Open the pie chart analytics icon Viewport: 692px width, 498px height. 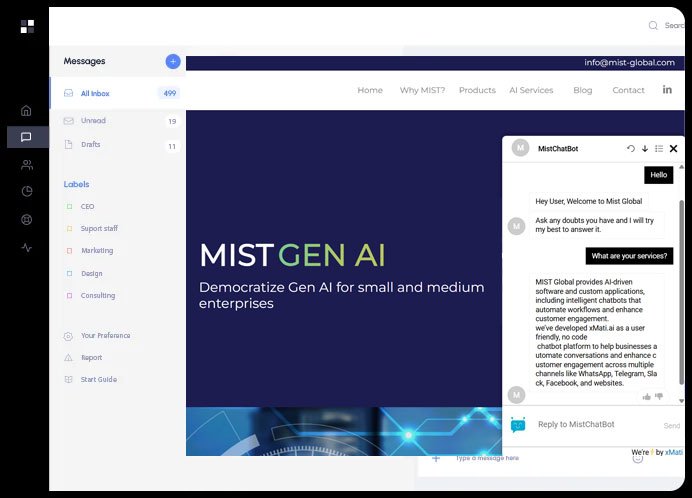[26, 192]
